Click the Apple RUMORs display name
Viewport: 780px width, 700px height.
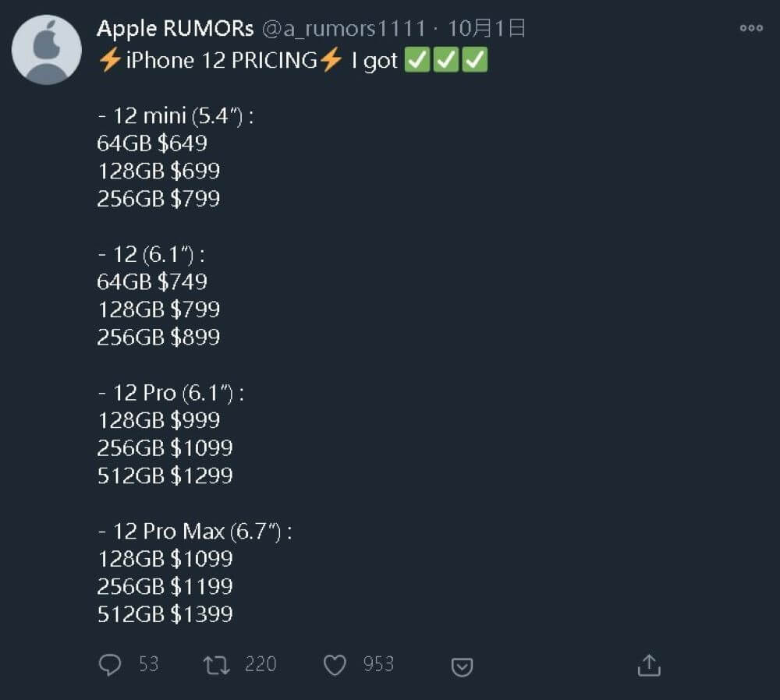(x=175, y=29)
